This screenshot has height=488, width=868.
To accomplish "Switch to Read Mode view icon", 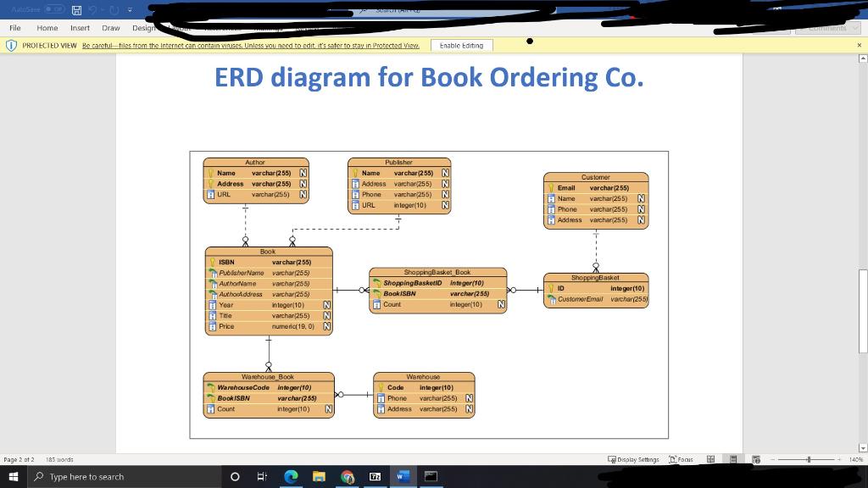I will coord(710,459).
